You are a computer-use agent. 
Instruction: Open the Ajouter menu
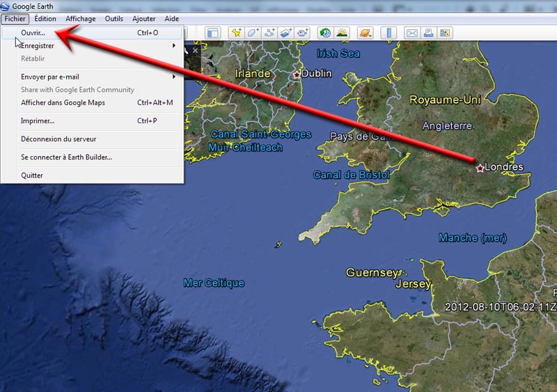coord(144,19)
